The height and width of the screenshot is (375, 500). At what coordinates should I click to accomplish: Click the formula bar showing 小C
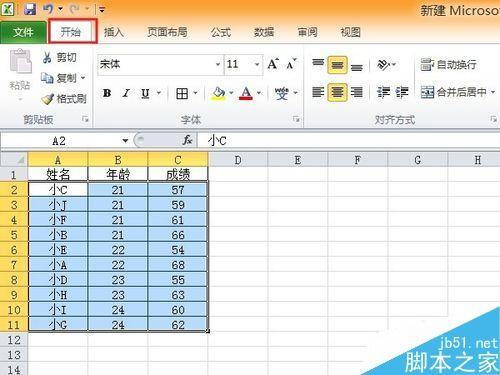coord(348,141)
